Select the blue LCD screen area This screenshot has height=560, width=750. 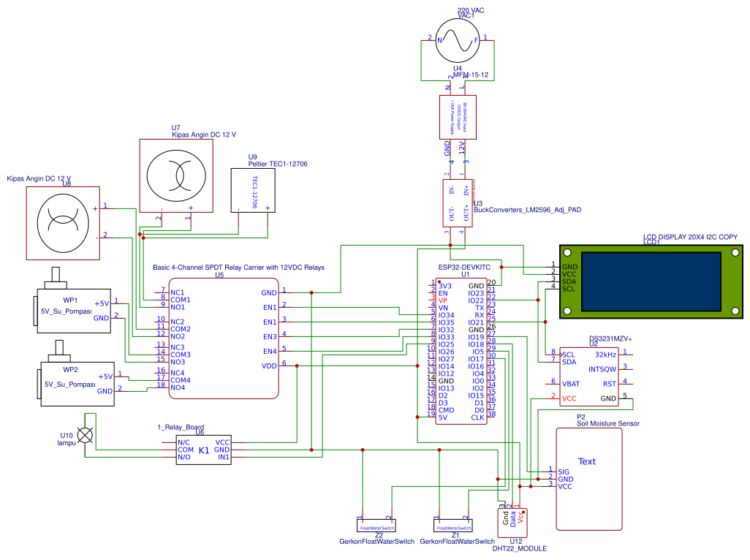tap(651, 281)
